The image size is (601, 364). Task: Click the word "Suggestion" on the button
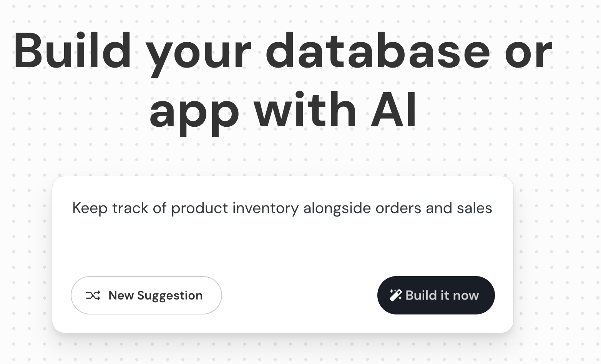tap(169, 295)
